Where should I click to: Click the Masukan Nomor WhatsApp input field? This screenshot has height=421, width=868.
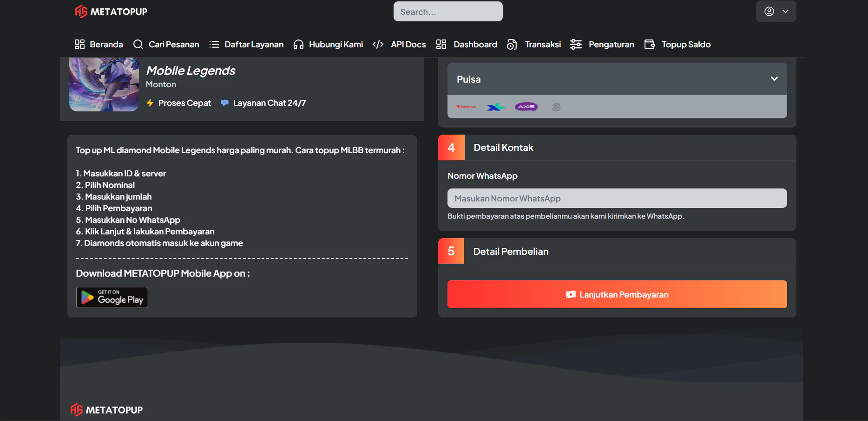pos(617,198)
